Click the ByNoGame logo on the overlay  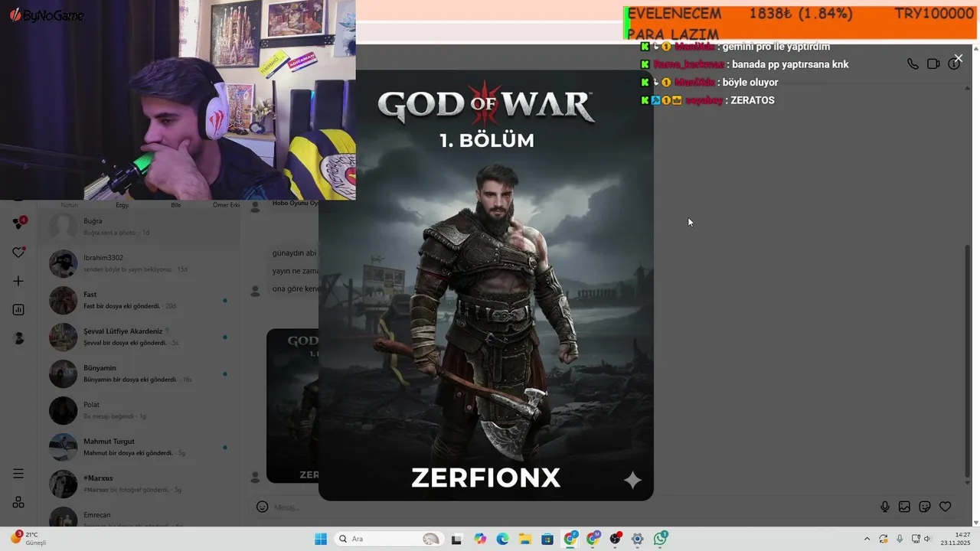point(47,15)
